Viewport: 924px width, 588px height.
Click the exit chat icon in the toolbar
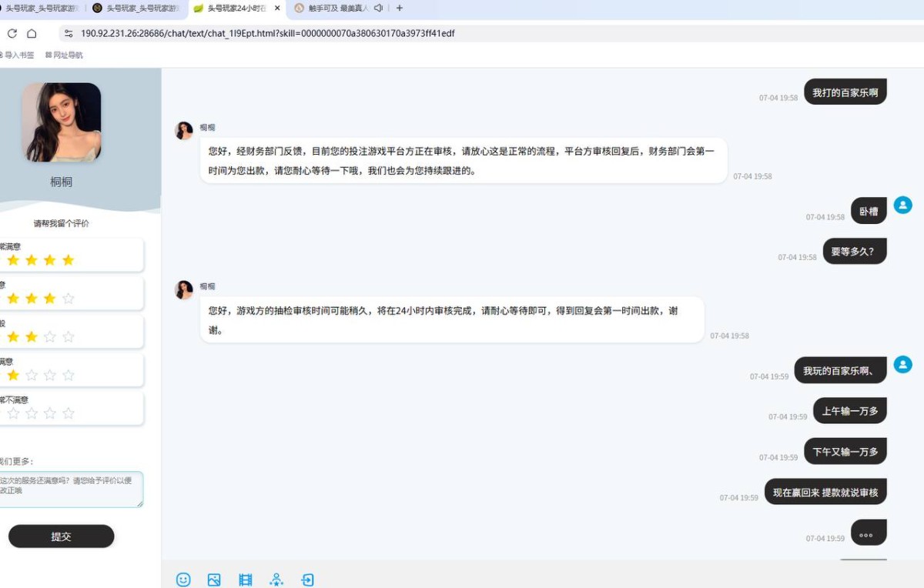(x=308, y=580)
